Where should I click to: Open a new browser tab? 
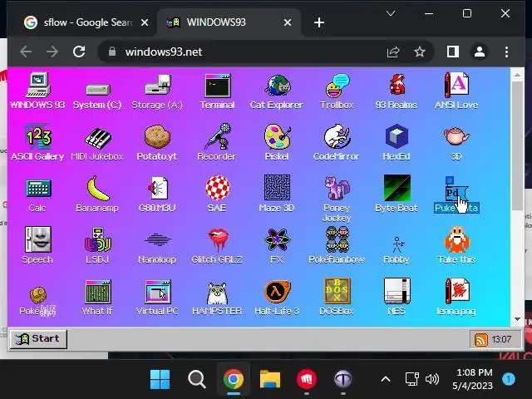click(319, 22)
